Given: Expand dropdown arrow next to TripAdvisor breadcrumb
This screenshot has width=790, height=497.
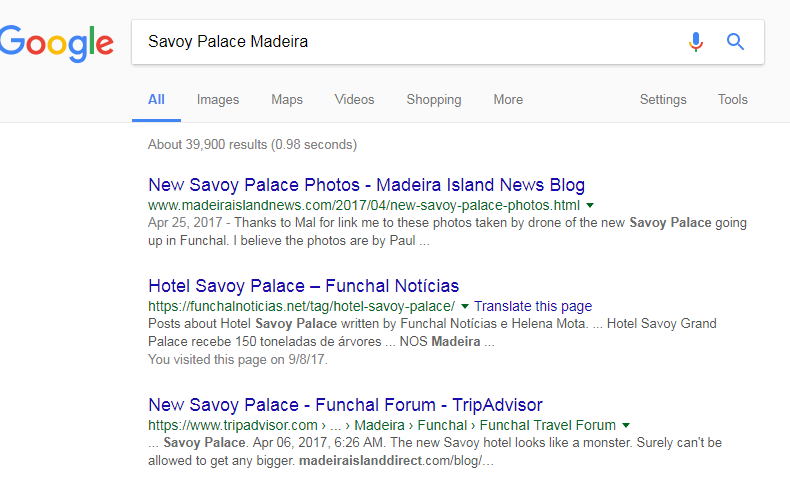Looking at the screenshot, I should [625, 425].
